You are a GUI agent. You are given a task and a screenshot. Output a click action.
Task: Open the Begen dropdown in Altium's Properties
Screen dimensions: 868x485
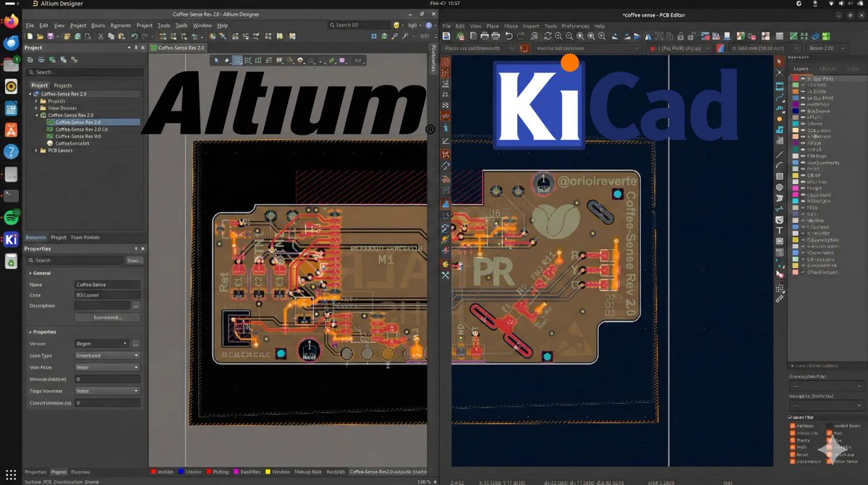point(101,344)
